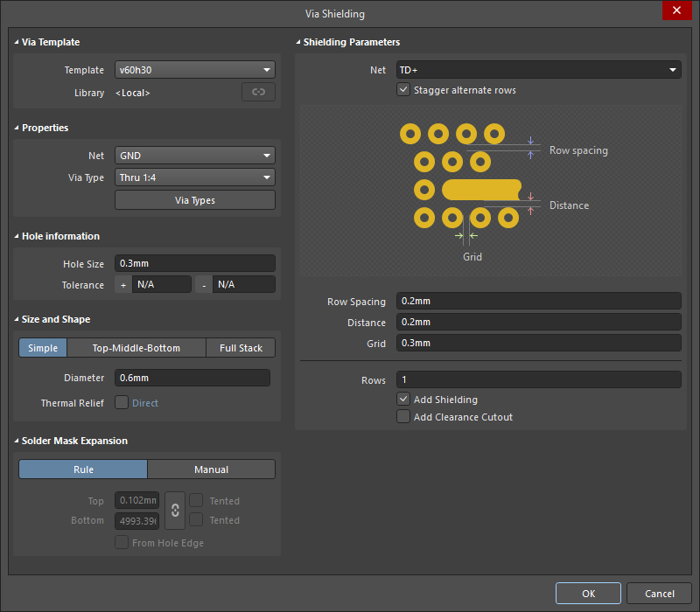Image resolution: width=700 pixels, height=612 pixels.
Task: Enable Add Clearance Cutout checkbox
Action: [403, 417]
